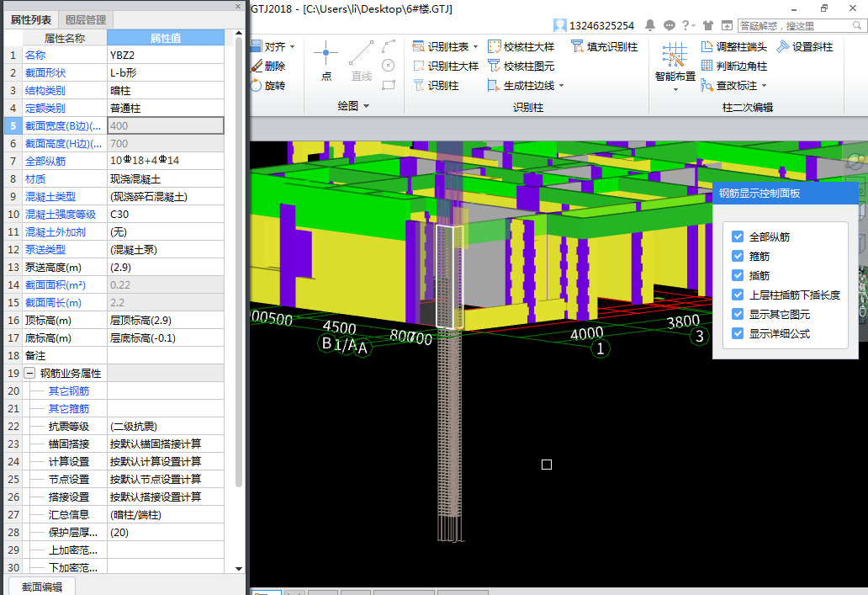
Task: Click 识别柱表 in the ribbon
Action: coord(442,46)
